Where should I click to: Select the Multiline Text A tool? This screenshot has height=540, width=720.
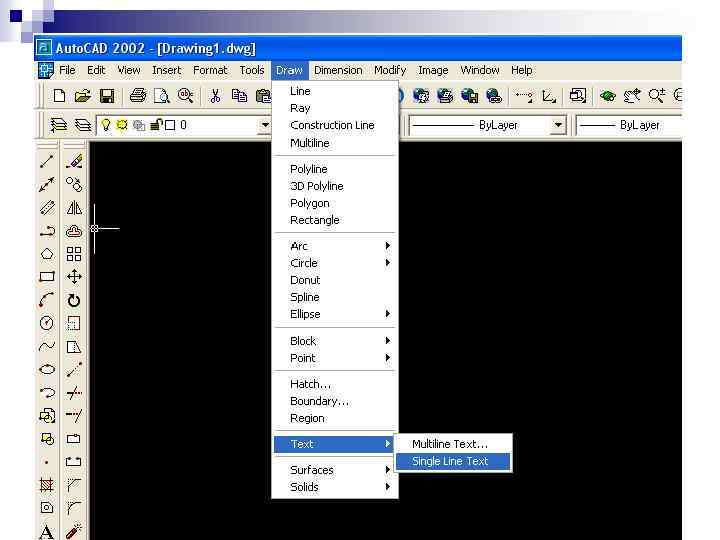[47, 531]
